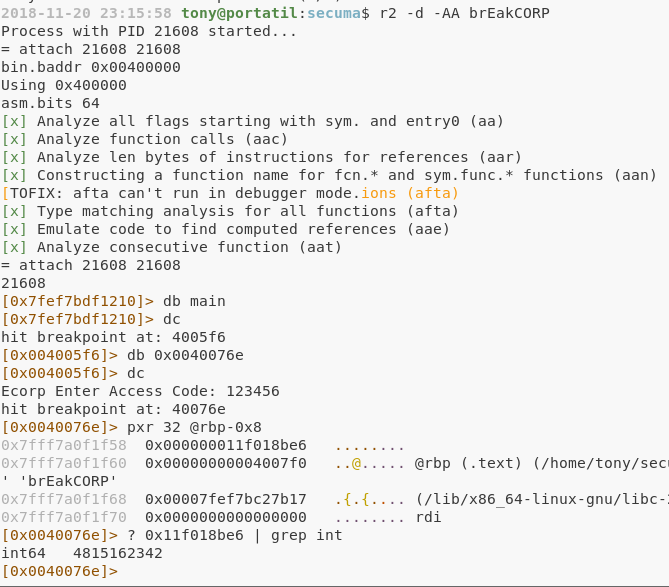Click stack address 0x7fff7a0f1f58
The image size is (669, 587).
click(64, 445)
